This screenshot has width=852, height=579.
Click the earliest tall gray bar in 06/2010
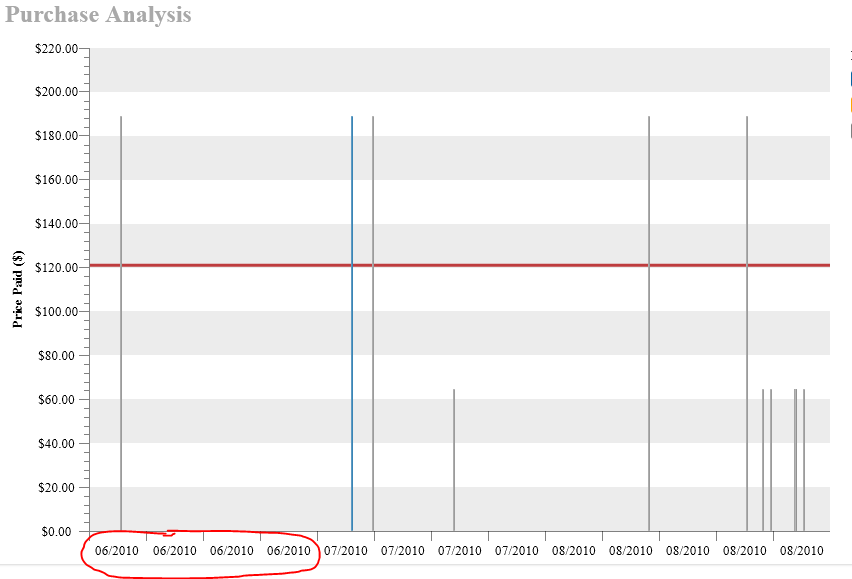[121, 323]
